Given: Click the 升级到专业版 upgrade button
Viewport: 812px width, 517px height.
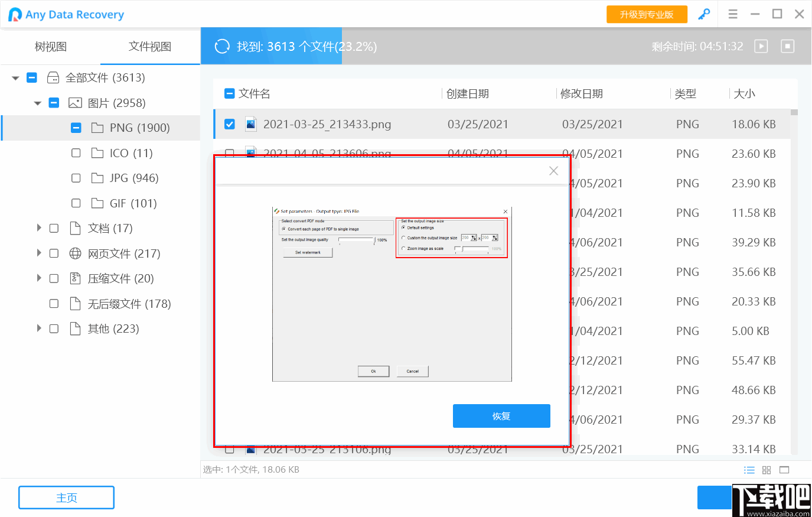Looking at the screenshot, I should point(647,14).
